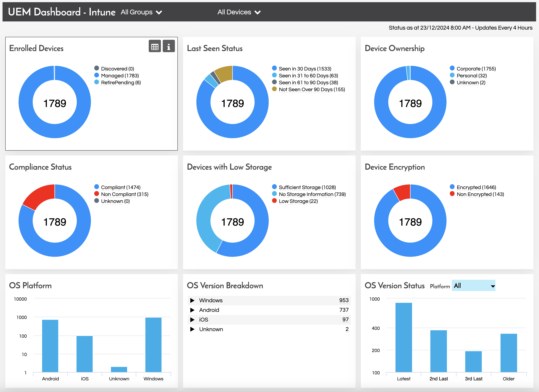Toggle Seen in 30 Days (1533) legend
The height and width of the screenshot is (392, 539).
tap(302, 69)
